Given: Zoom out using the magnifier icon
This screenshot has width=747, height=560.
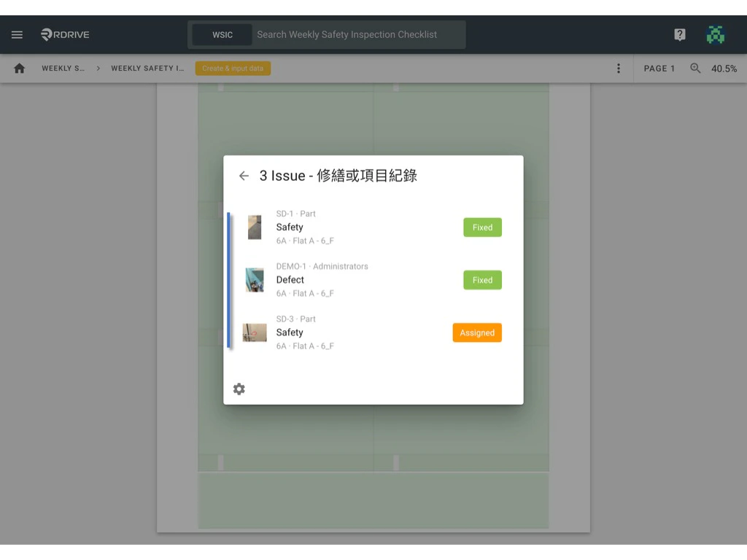Looking at the screenshot, I should click(694, 68).
